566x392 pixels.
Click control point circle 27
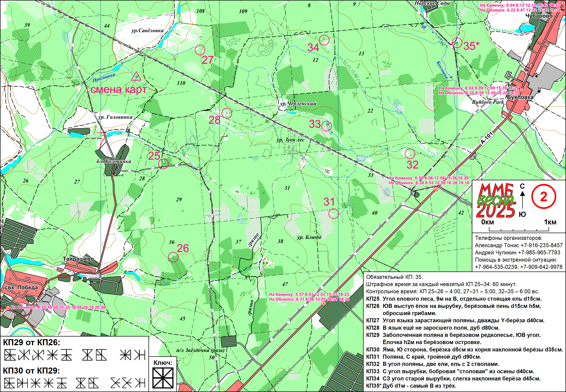[200, 50]
